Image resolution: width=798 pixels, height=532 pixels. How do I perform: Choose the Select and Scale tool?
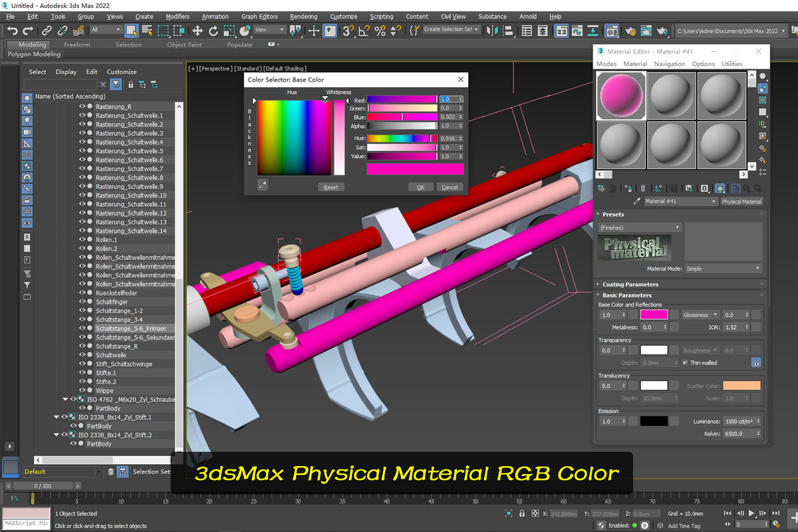(229, 30)
